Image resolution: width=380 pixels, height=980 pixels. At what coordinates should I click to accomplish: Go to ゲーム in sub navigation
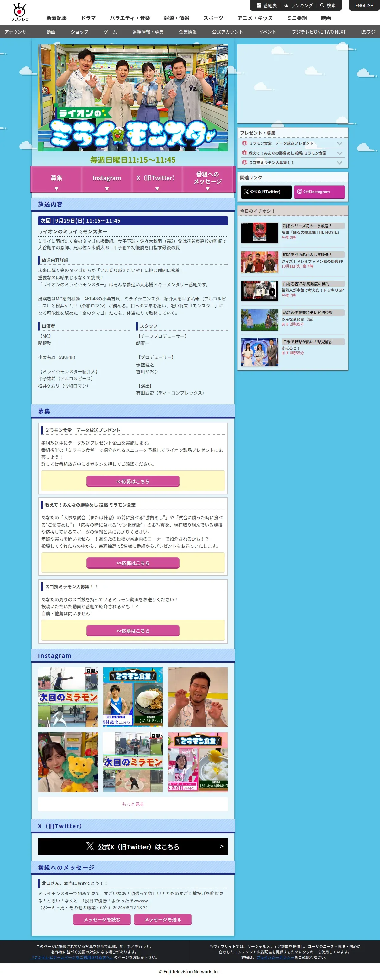[x=110, y=32]
